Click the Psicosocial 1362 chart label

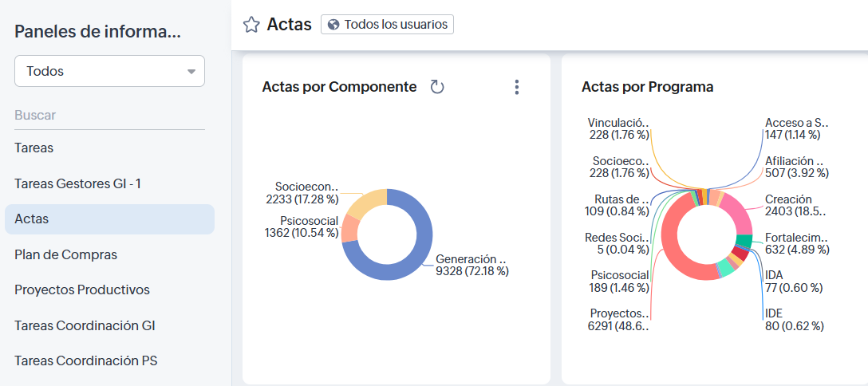pos(302,226)
